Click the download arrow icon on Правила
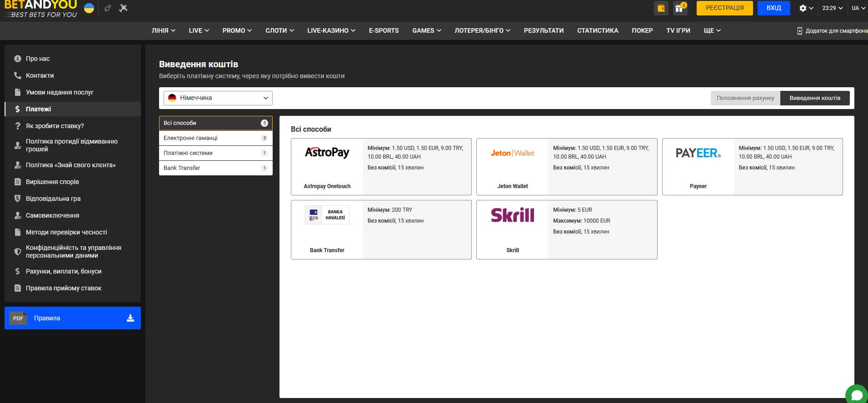Image resolution: width=868 pixels, height=403 pixels. 130,318
